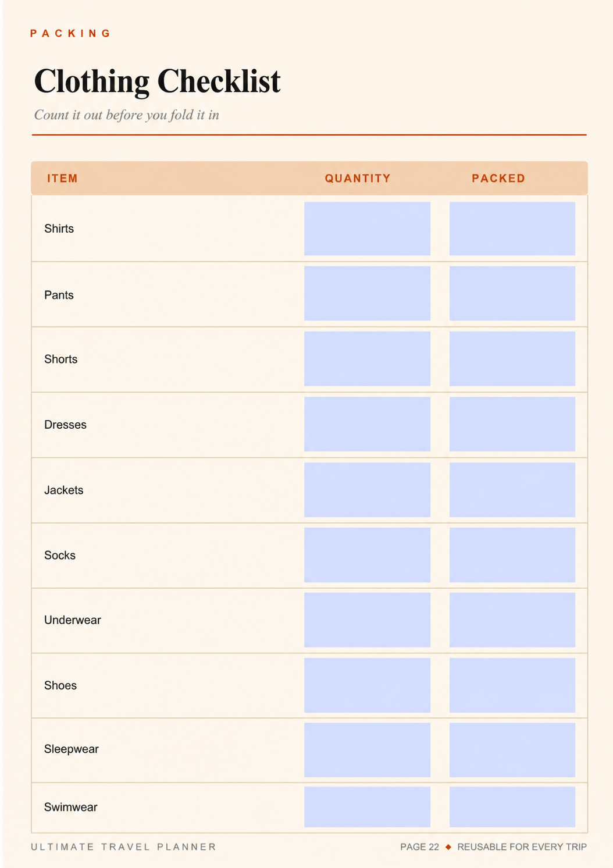Click the Shirts quantity field
Viewport: 613px width, 868px height.
(367, 229)
